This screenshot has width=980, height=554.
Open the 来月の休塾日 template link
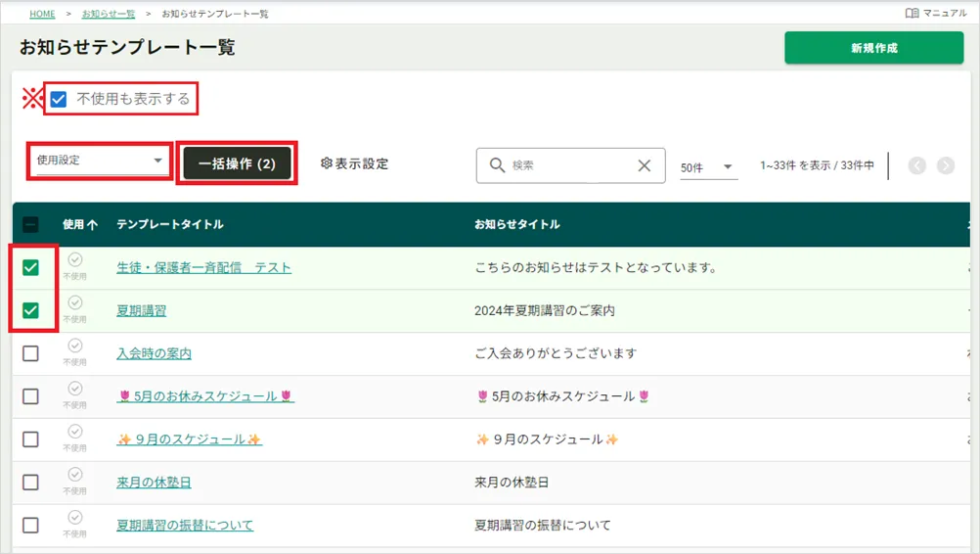[154, 483]
